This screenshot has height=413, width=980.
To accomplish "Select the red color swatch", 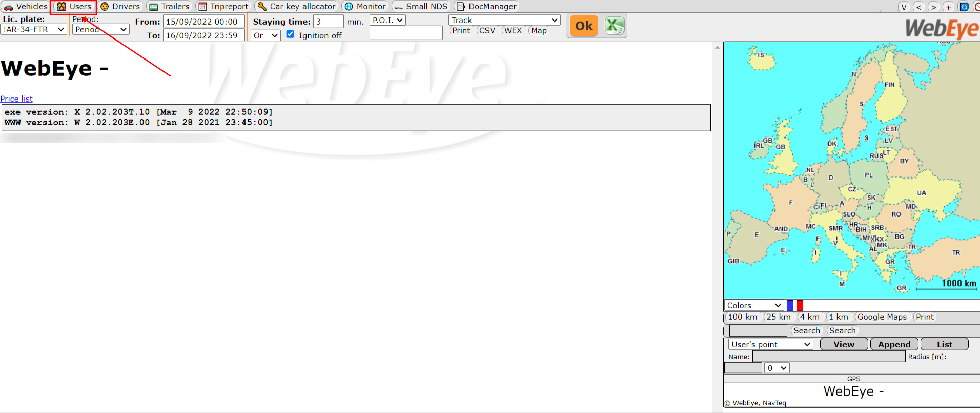I will (x=800, y=306).
